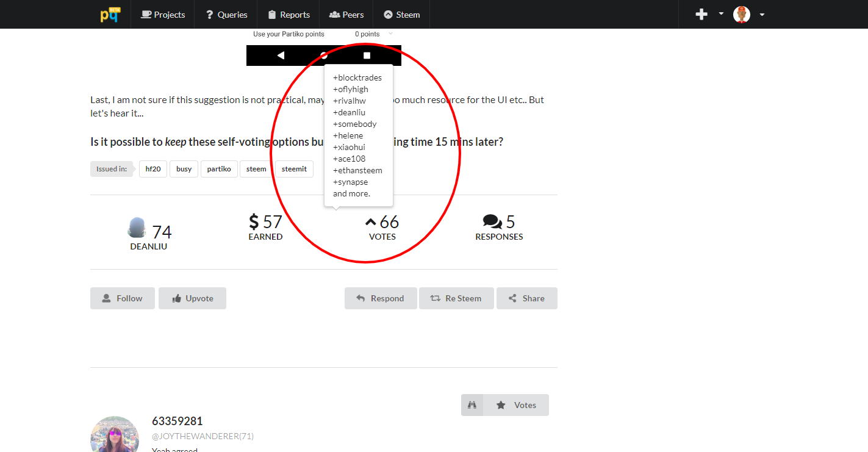Viewport: 868px width, 452px height.
Task: Expand the 0 points dropdown arrow
Action: coord(390,34)
